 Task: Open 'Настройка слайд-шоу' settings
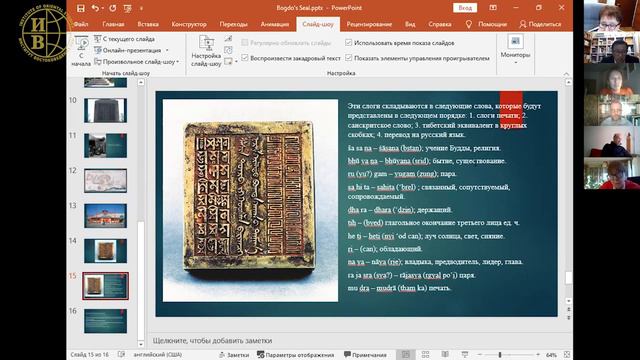(206, 51)
